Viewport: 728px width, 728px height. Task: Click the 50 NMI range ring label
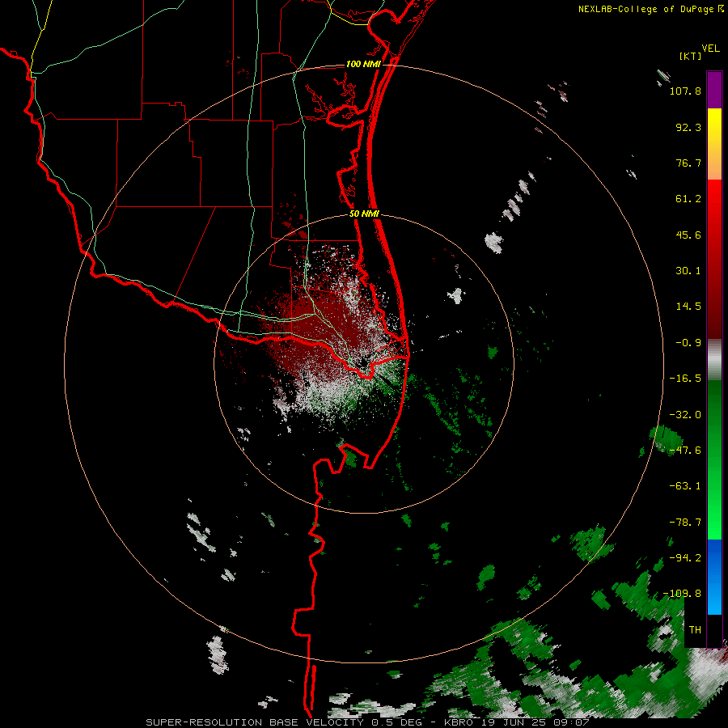click(364, 214)
